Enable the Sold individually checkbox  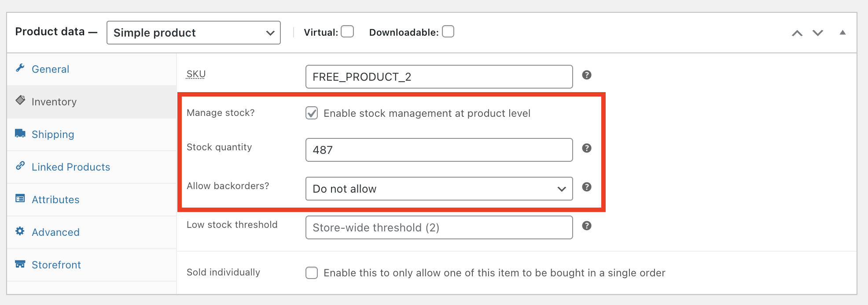[x=312, y=273]
